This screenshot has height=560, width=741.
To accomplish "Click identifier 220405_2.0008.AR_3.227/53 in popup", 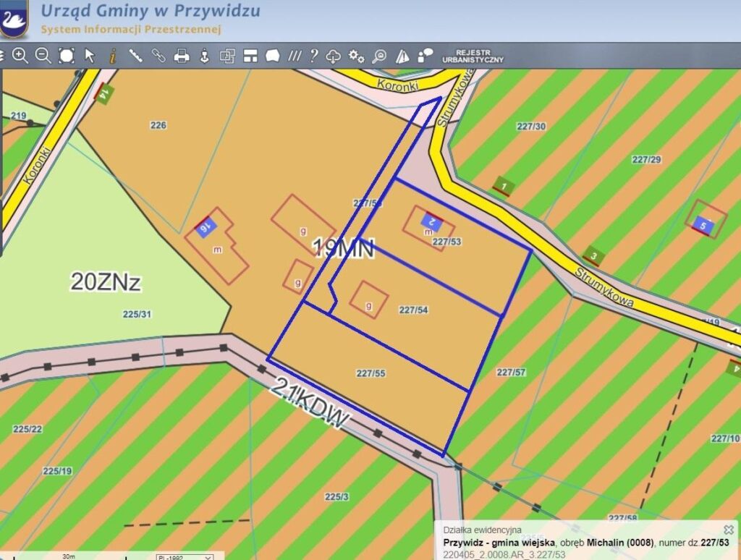I will tap(504, 555).
